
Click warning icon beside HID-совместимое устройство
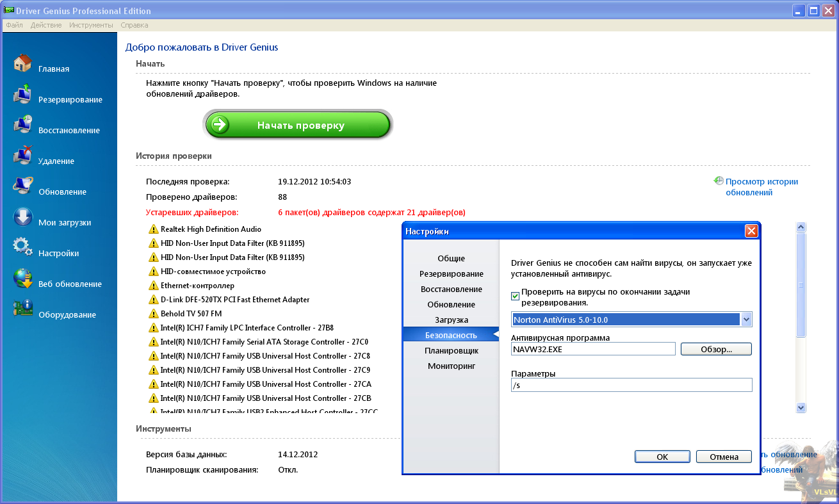point(153,272)
